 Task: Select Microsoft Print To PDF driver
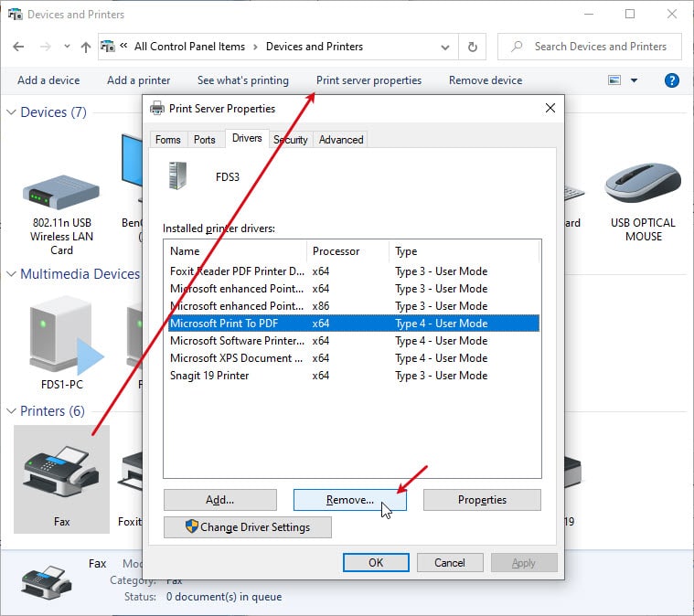(x=354, y=324)
